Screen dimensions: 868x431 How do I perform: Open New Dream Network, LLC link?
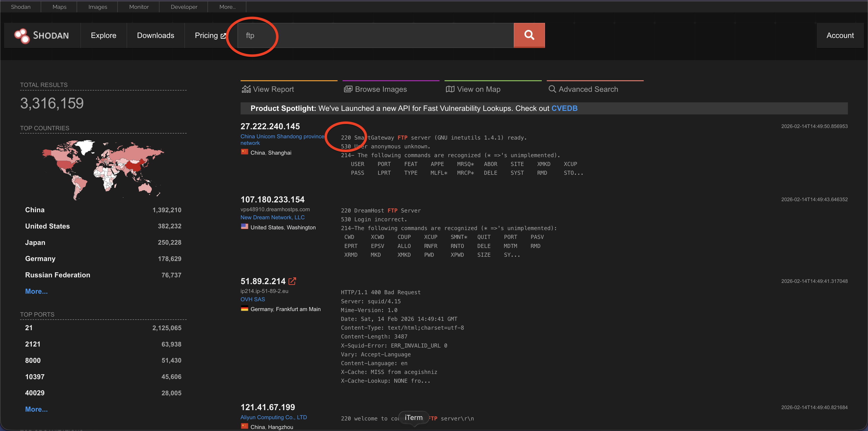click(x=272, y=217)
